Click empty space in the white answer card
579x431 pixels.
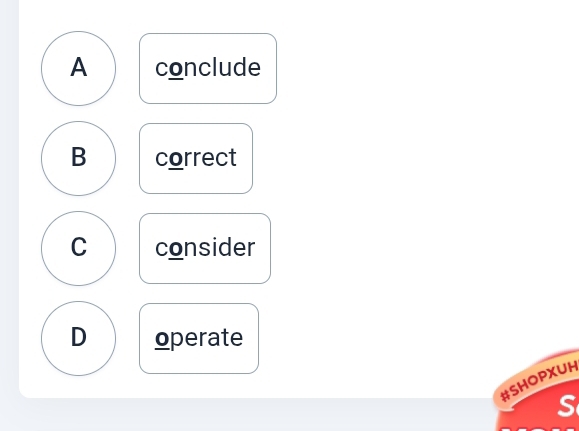tap(406, 185)
